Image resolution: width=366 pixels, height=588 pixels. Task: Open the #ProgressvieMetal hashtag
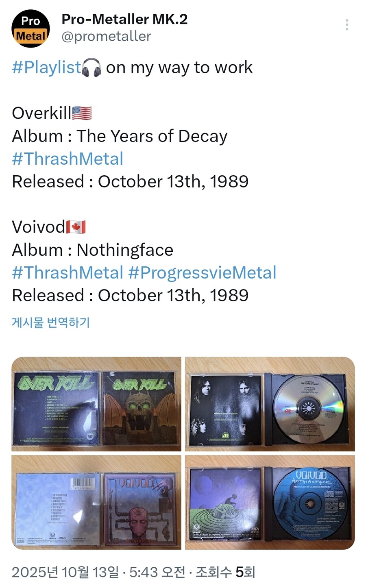(202, 273)
